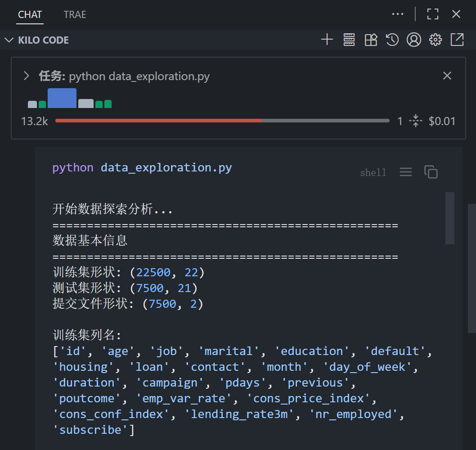This screenshot has height=450, width=476.
Task: Pop out Kilo Code in editor
Action: (x=457, y=40)
